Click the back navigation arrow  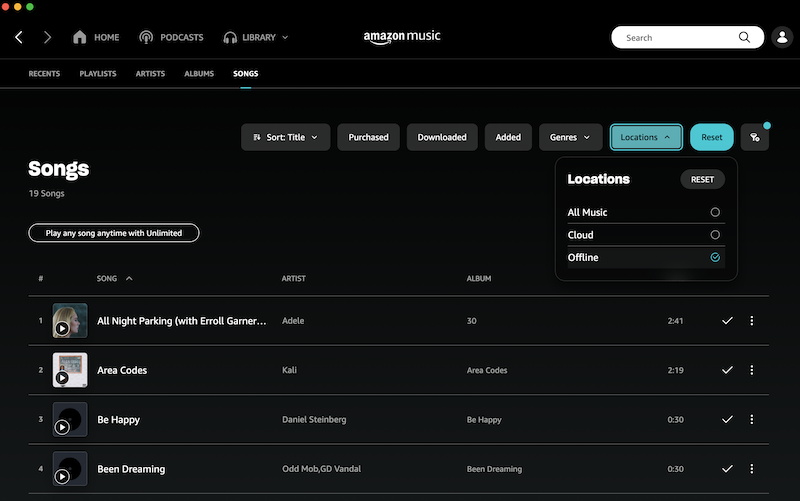tap(19, 38)
